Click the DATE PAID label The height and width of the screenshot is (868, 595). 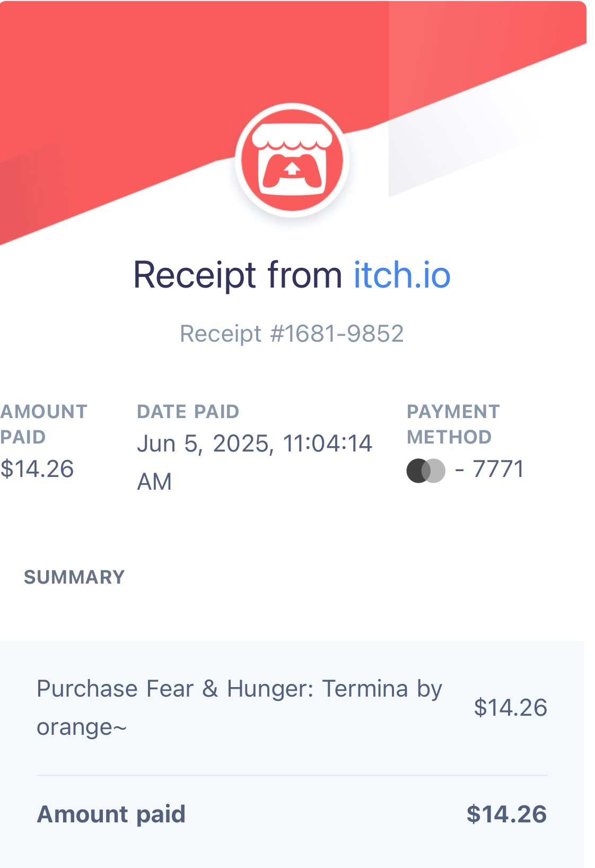click(188, 412)
